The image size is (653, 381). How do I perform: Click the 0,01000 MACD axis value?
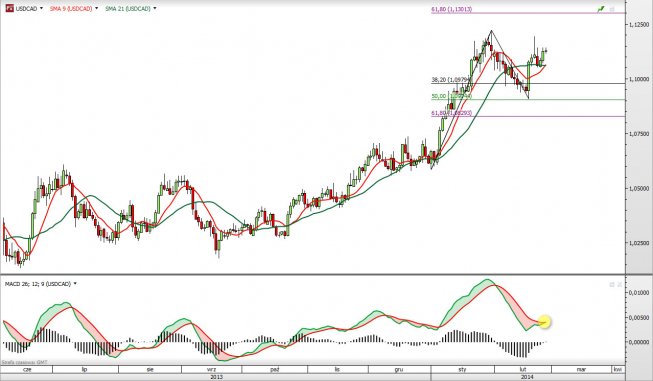pos(639,293)
